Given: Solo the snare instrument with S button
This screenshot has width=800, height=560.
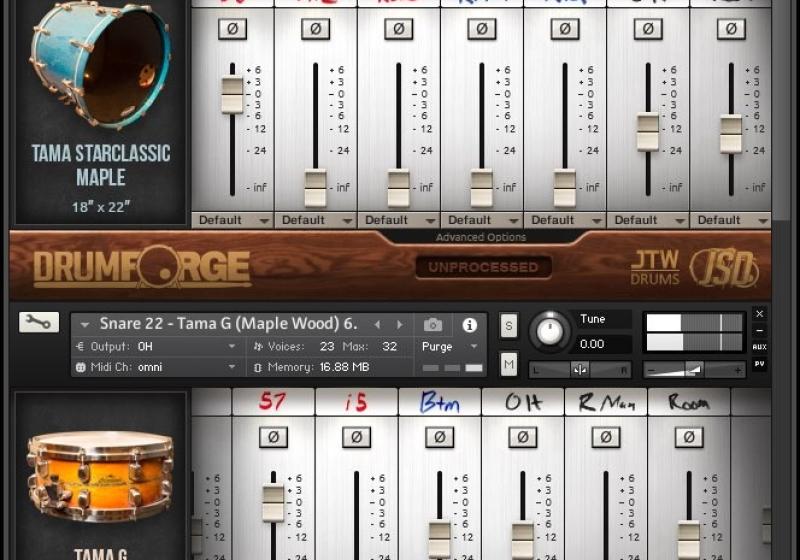Looking at the screenshot, I should pos(509,325).
